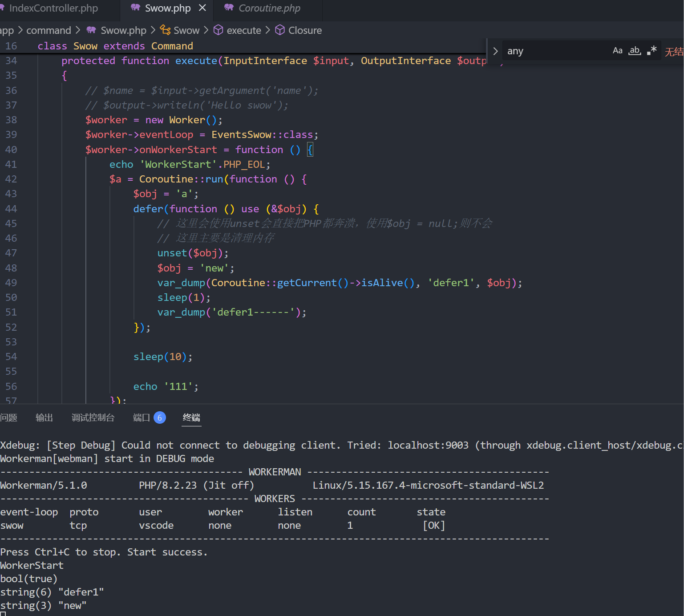Click the PHP file icon in breadcrumb
The width and height of the screenshot is (684, 616).
[x=91, y=30]
